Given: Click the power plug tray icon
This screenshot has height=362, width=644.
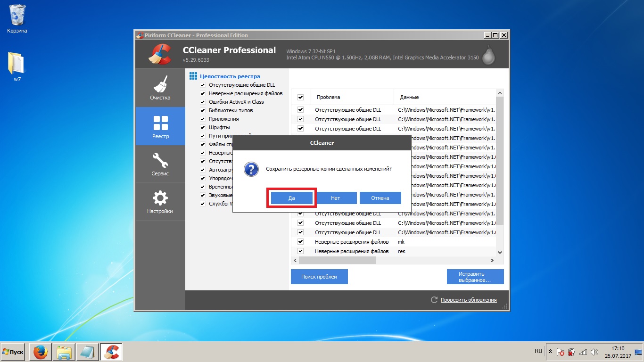Looking at the screenshot, I should [x=571, y=352].
